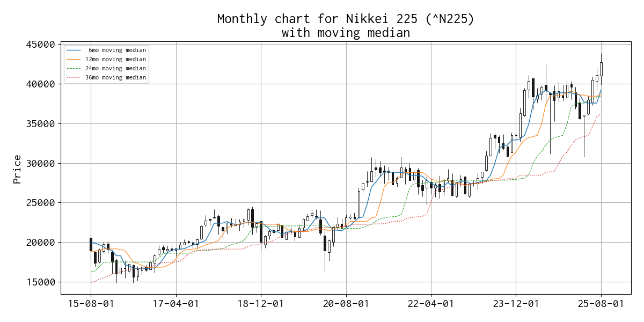Click the 40000 y-axis tick label

click(41, 84)
